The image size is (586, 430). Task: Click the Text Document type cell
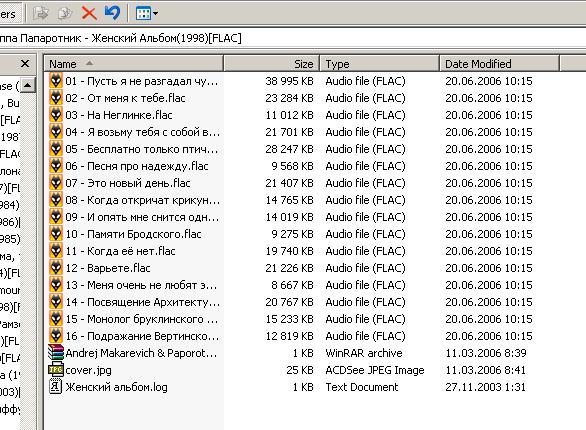click(361, 387)
